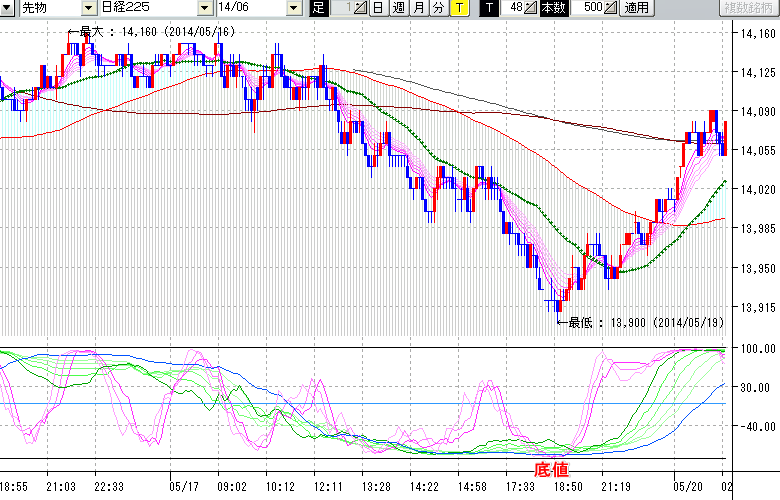Expand the 日経225 symbol dropdown
780x500 pixels.
[x=204, y=8]
